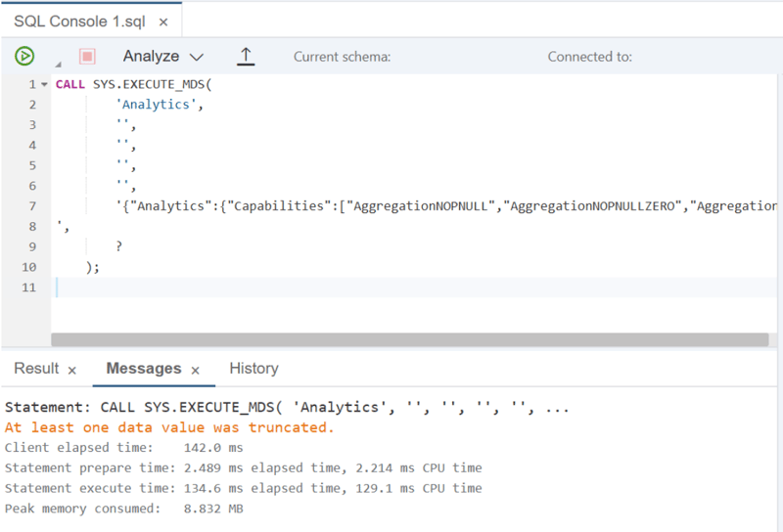Open the History tab
783x532 pixels.
coord(253,369)
